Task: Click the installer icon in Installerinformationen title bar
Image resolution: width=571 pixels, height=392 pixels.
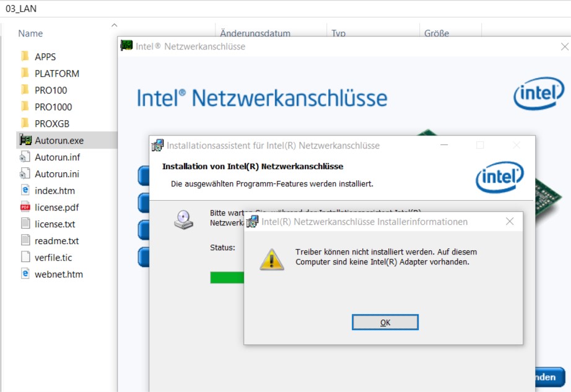Action: point(252,221)
